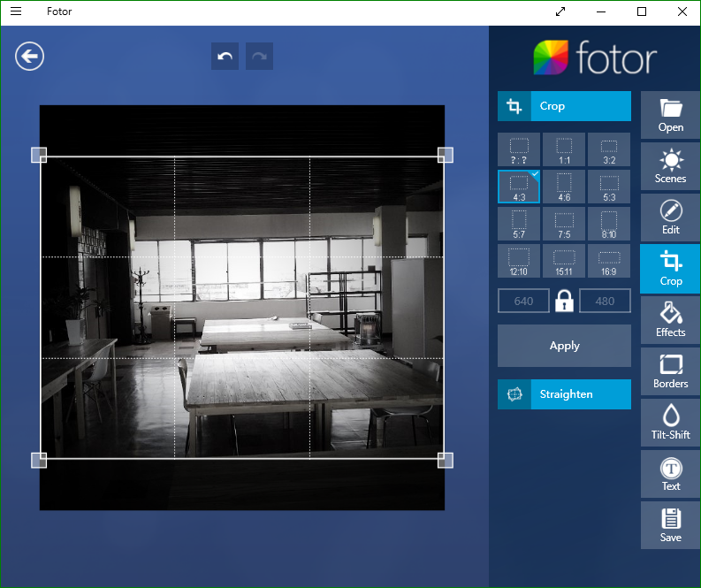This screenshot has width=701, height=588.
Task: Select the 4:6 crop ratio
Action: [564, 187]
